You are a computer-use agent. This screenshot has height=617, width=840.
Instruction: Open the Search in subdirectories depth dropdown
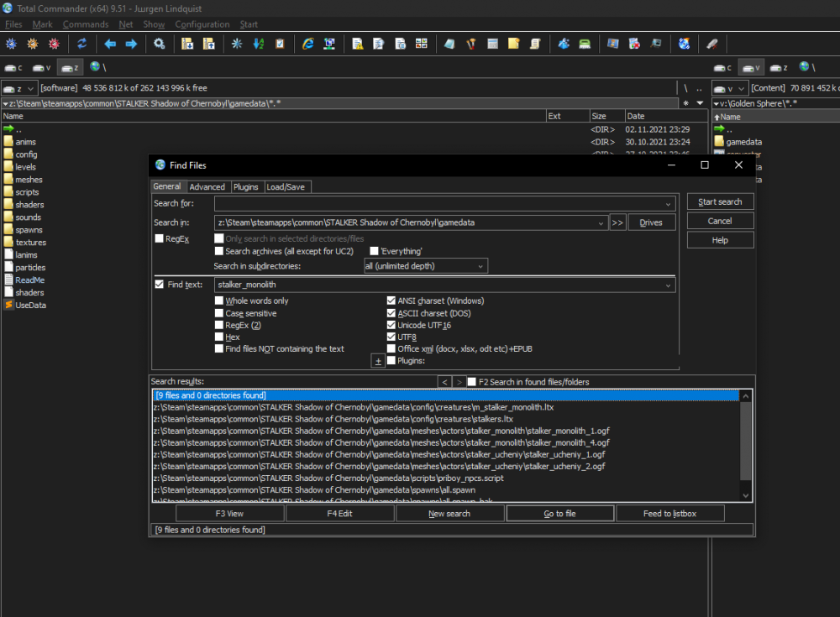click(426, 266)
